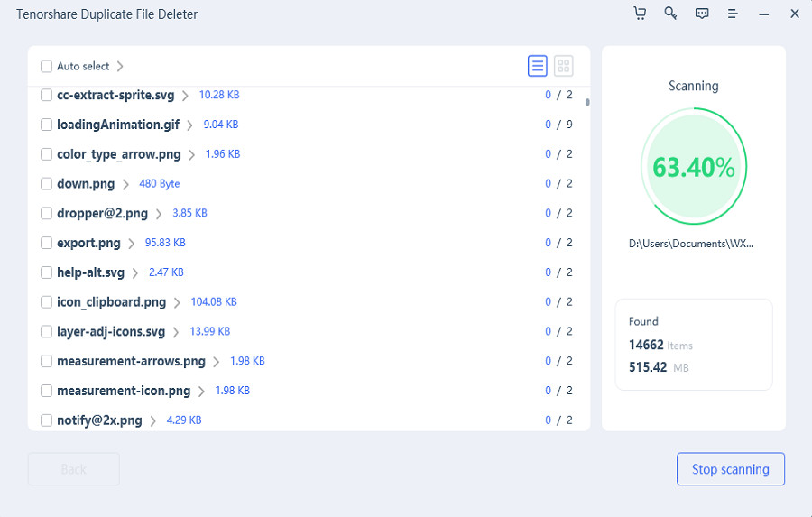Minimize the Duplicate File Deleter window
Screen dimensions: 812x517
click(763, 14)
